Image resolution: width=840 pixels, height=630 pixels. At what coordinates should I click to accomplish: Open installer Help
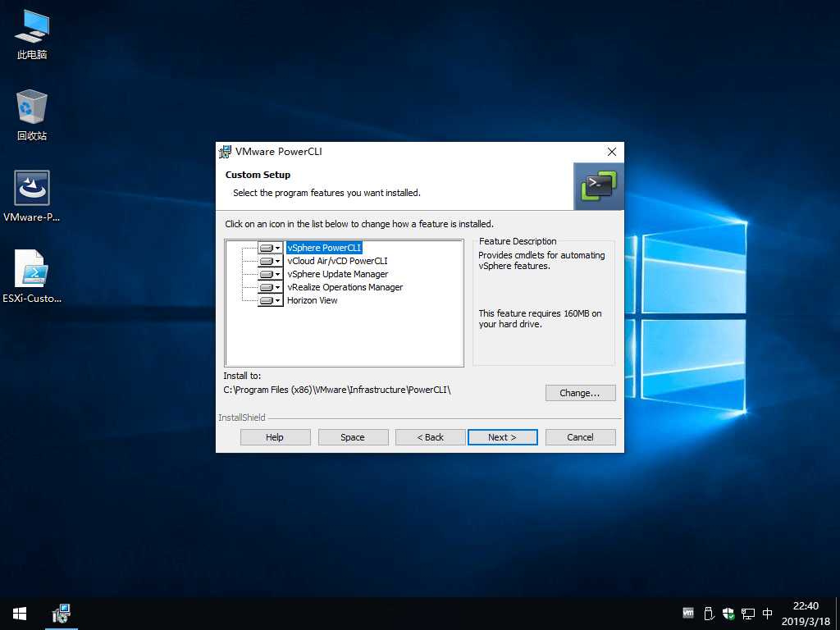pos(275,437)
